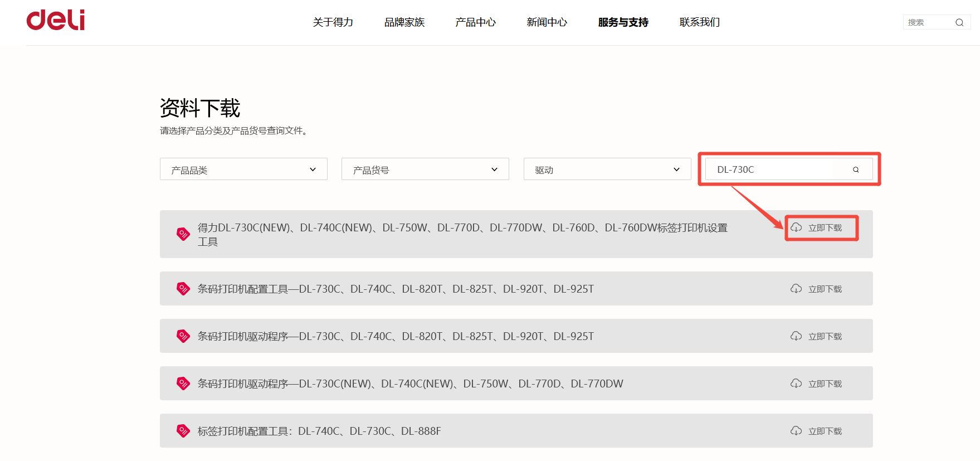Click cloud download icon for 标签打印机配置工具 DL-888F row

coord(796,431)
